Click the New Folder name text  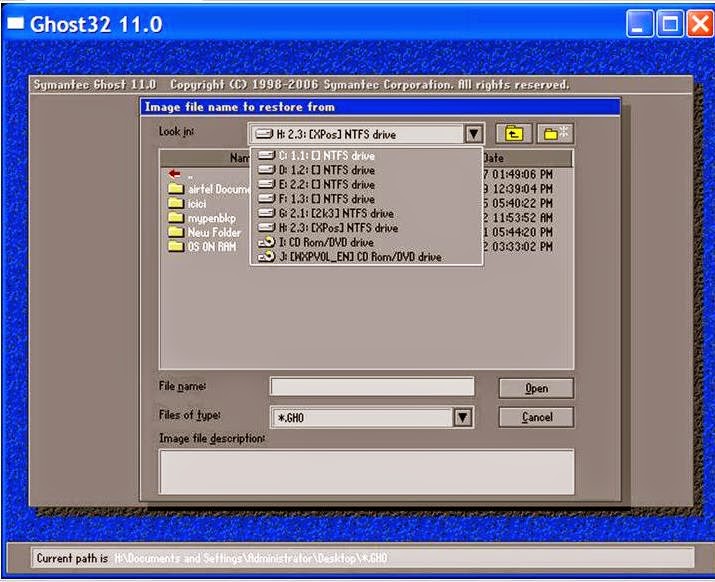(x=214, y=233)
